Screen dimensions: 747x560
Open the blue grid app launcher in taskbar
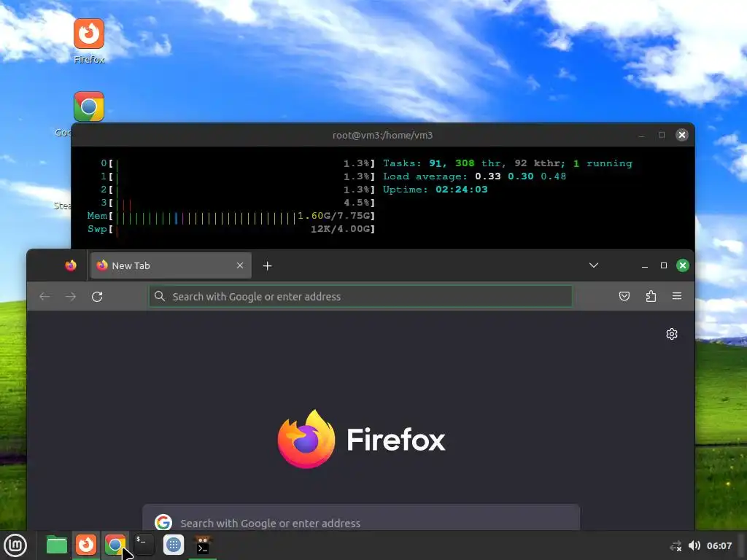(x=174, y=545)
